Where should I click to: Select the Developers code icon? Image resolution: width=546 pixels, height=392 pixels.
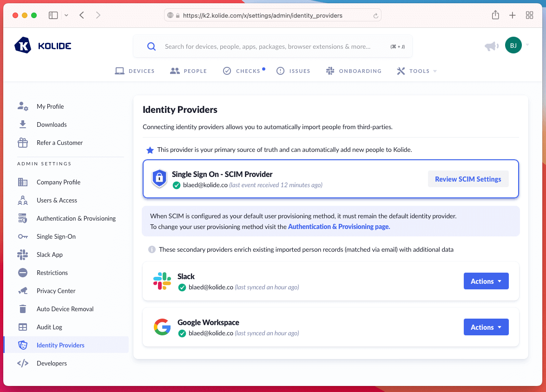(22, 363)
